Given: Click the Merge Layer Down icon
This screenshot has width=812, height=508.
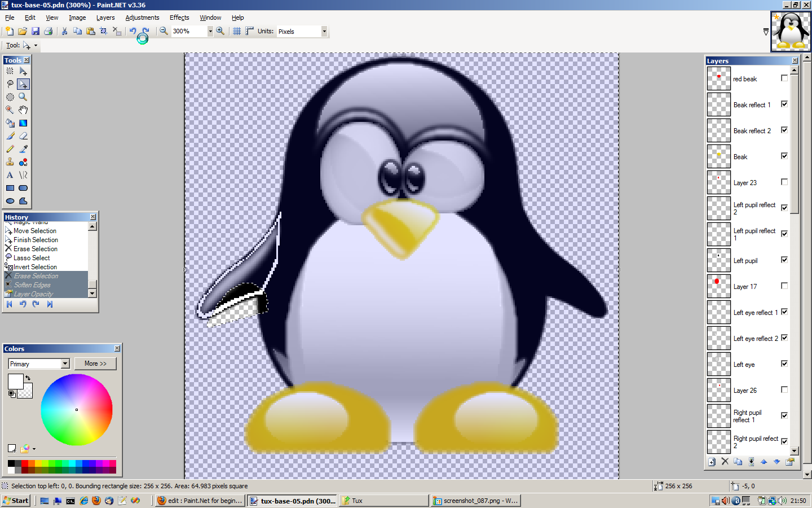Looking at the screenshot, I should pyautogui.click(x=751, y=462).
